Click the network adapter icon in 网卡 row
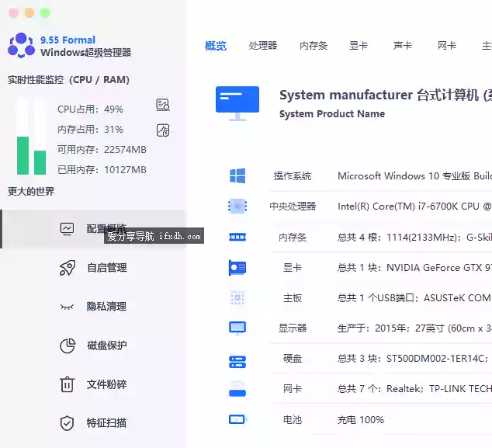This screenshot has height=448, width=492. 237,389
